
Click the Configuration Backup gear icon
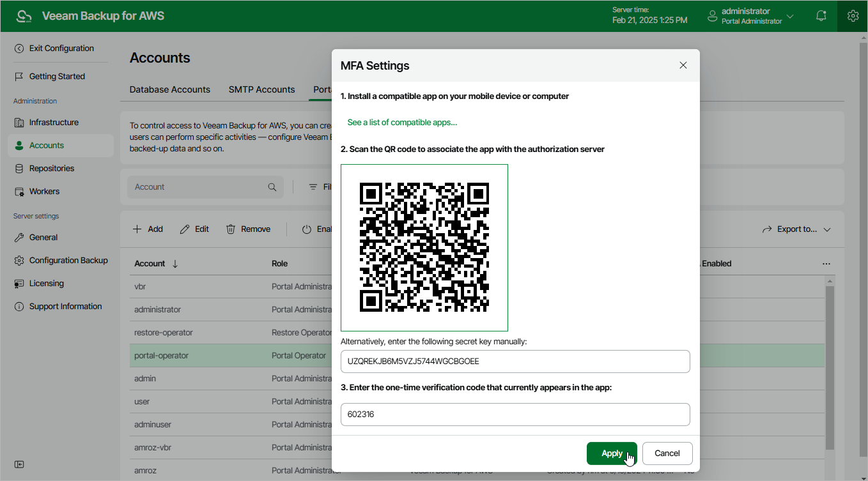(x=19, y=261)
